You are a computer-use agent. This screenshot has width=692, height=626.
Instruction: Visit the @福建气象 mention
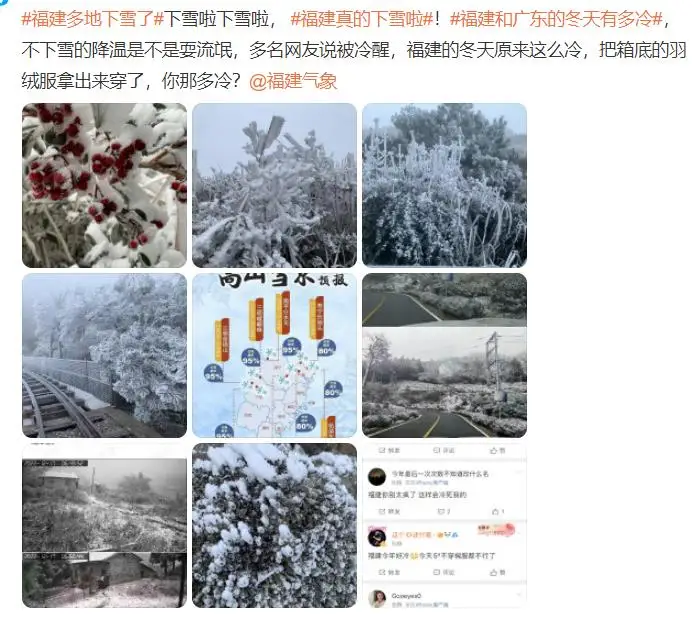click(293, 81)
